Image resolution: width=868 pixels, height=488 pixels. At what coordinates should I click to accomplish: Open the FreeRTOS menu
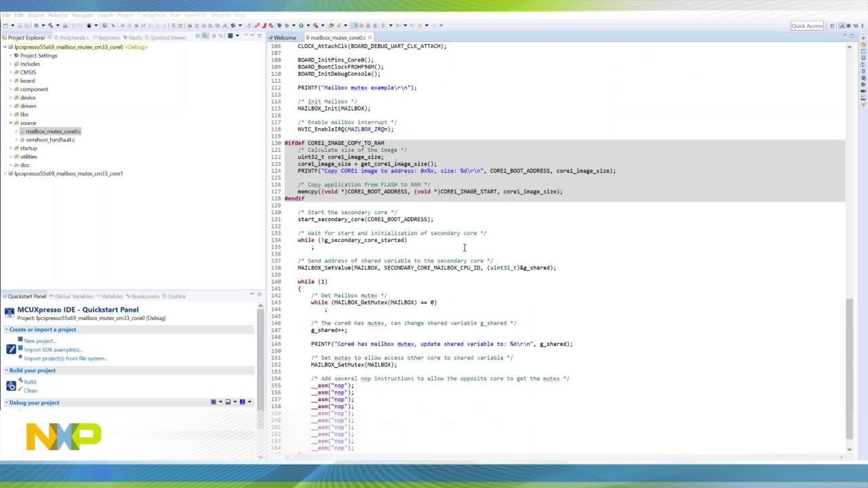coord(195,15)
